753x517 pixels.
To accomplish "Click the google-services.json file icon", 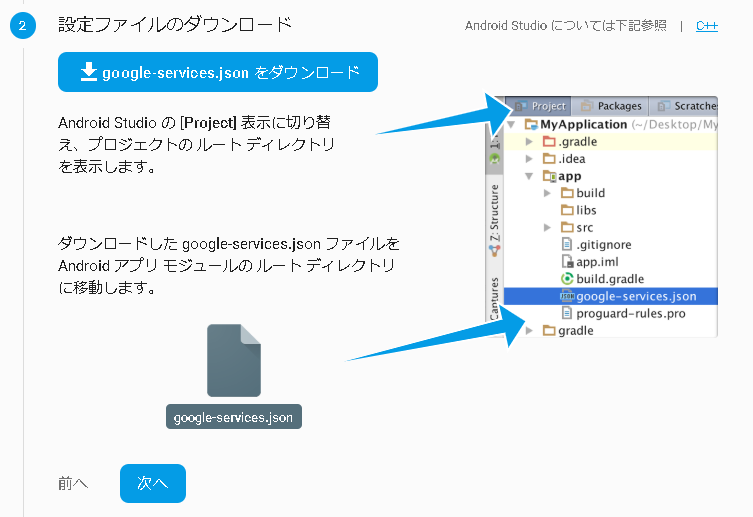I will pyautogui.click(x=234, y=361).
